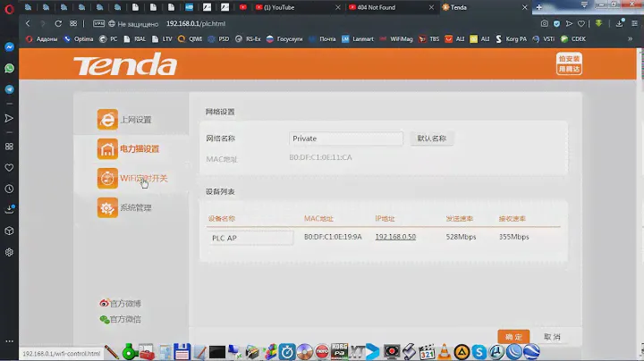Click the 默认名称 default name button
Image resolution: width=644 pixels, height=361 pixels.
coord(432,139)
